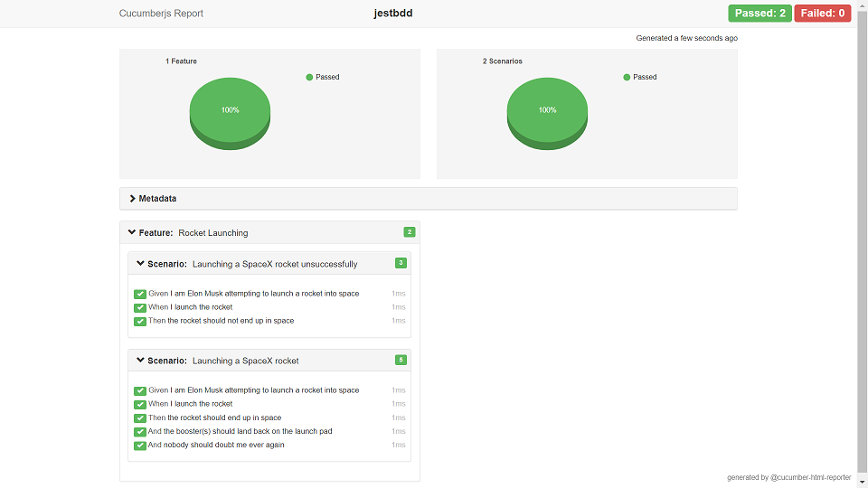Click the step 'Then the rocket should not end up in space'
The image size is (868, 488).
point(221,321)
